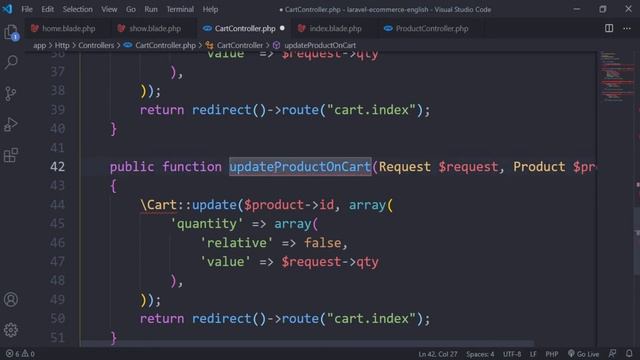Click the false keyword on line 46
640x360 pixels.
pos(322,243)
